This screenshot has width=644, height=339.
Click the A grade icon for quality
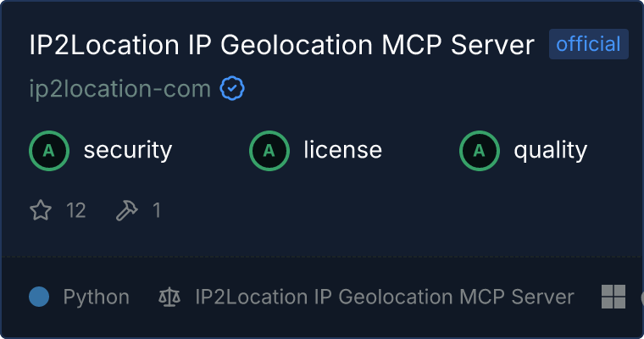(x=480, y=151)
